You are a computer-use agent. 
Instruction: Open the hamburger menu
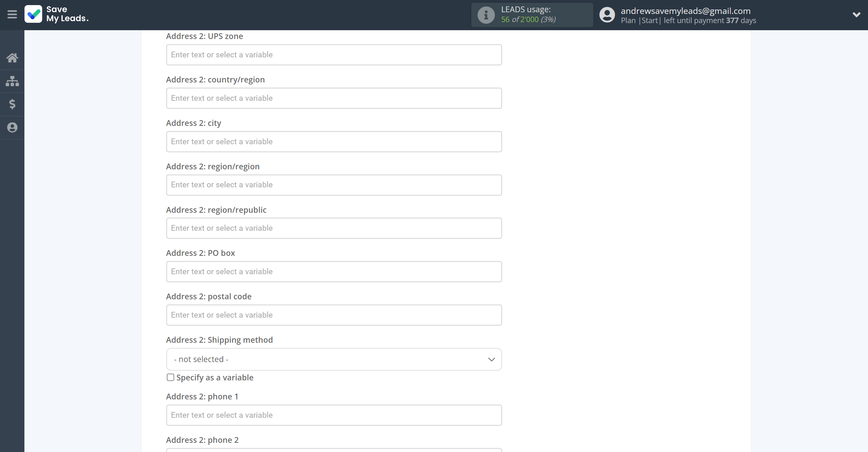click(12, 15)
